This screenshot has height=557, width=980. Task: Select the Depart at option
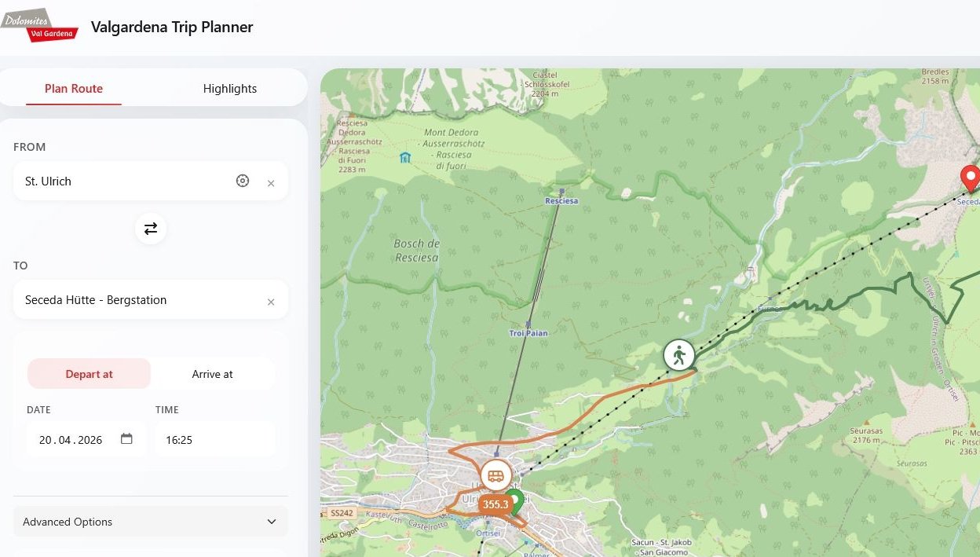coord(89,374)
